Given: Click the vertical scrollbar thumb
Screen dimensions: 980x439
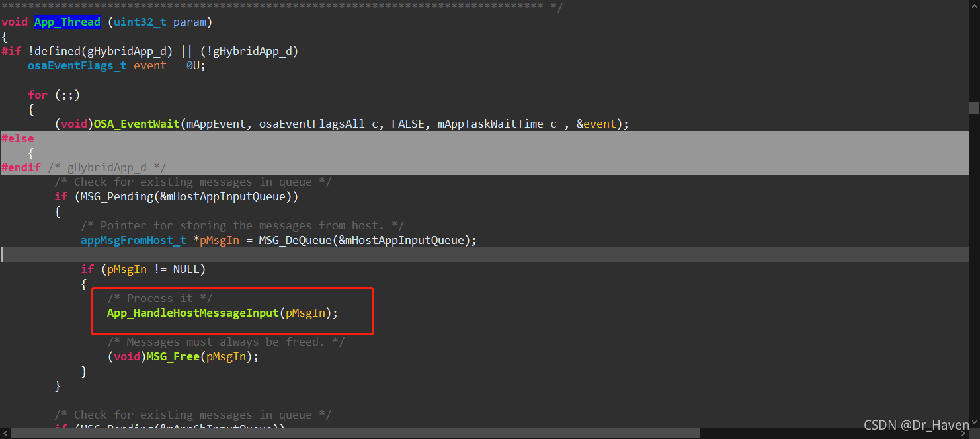Looking at the screenshot, I should [974, 108].
